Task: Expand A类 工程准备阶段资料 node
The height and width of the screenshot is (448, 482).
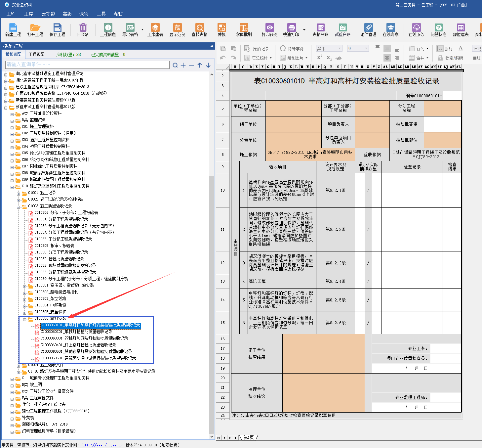Action: [12, 114]
